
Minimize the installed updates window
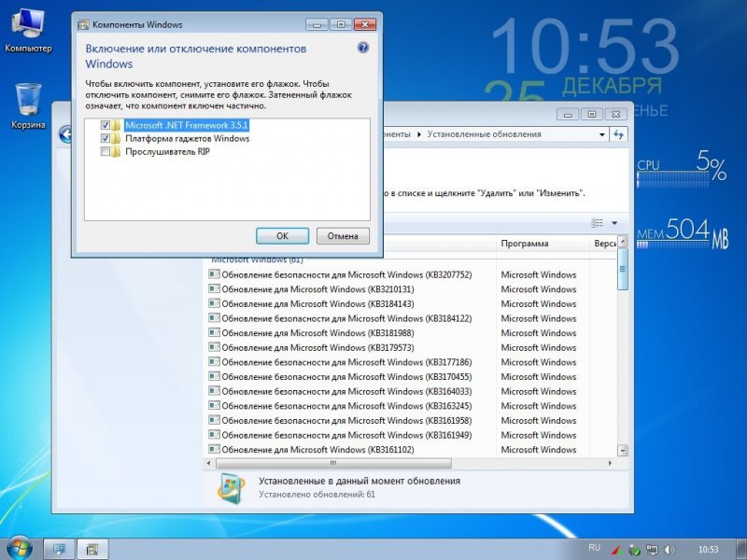click(x=568, y=114)
